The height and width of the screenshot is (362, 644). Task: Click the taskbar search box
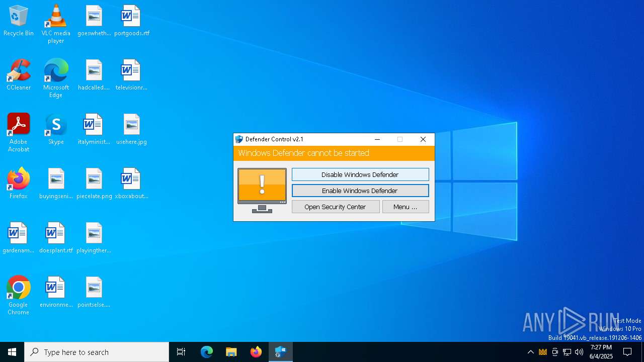pos(97,352)
